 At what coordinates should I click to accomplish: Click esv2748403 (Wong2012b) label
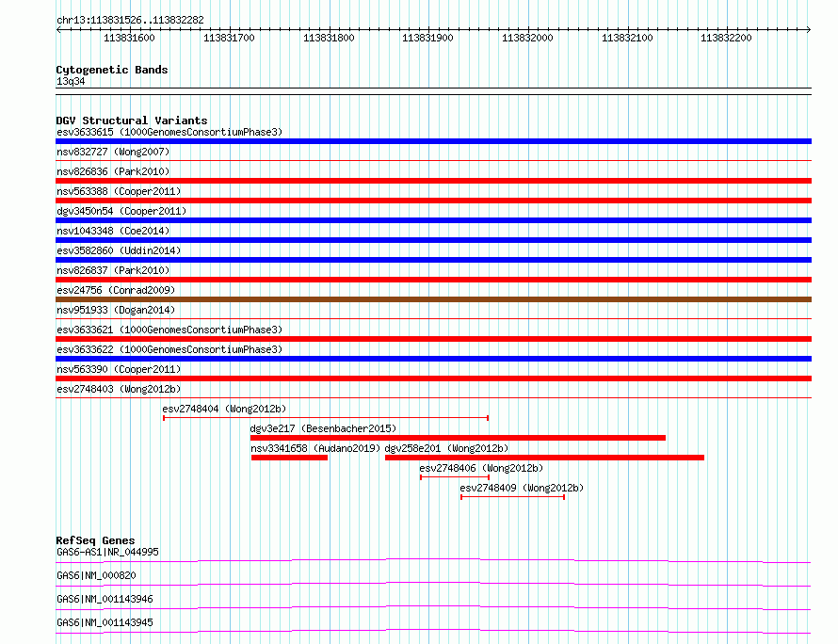click(x=119, y=389)
